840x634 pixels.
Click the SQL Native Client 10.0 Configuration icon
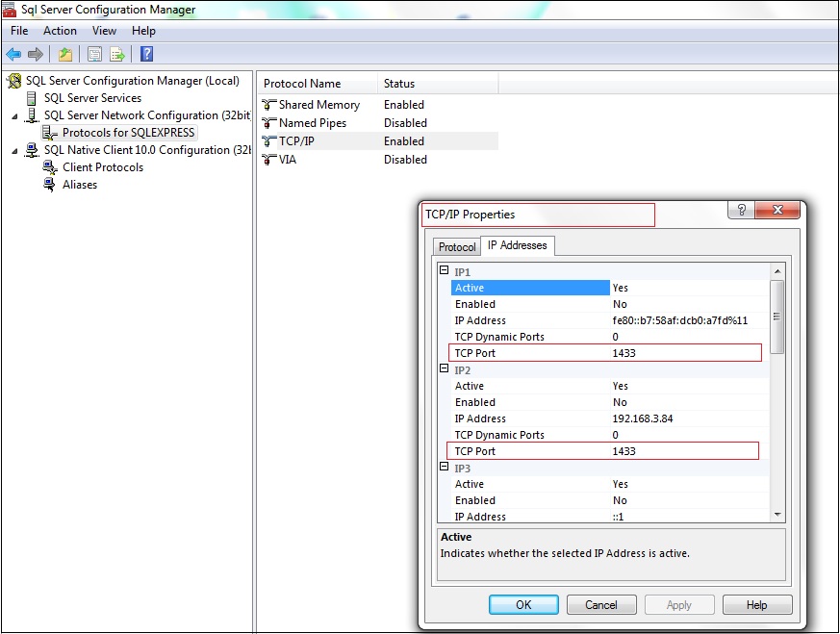pyautogui.click(x=32, y=150)
